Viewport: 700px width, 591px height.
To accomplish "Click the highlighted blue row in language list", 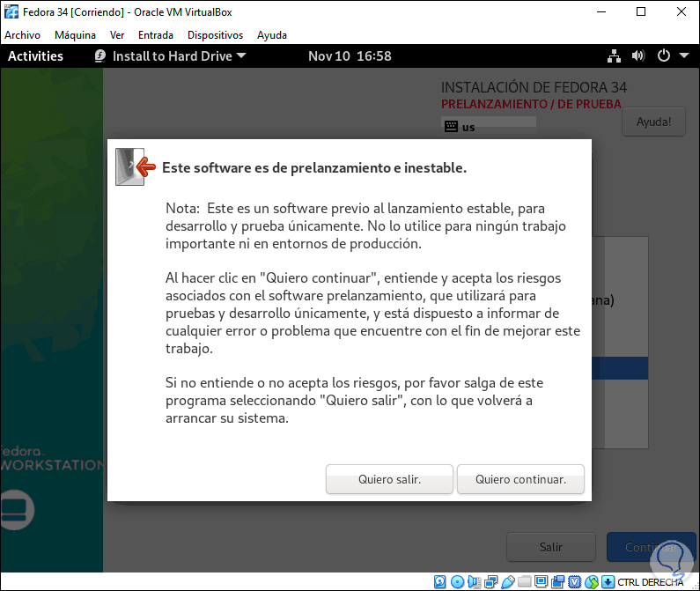I will pos(620,368).
